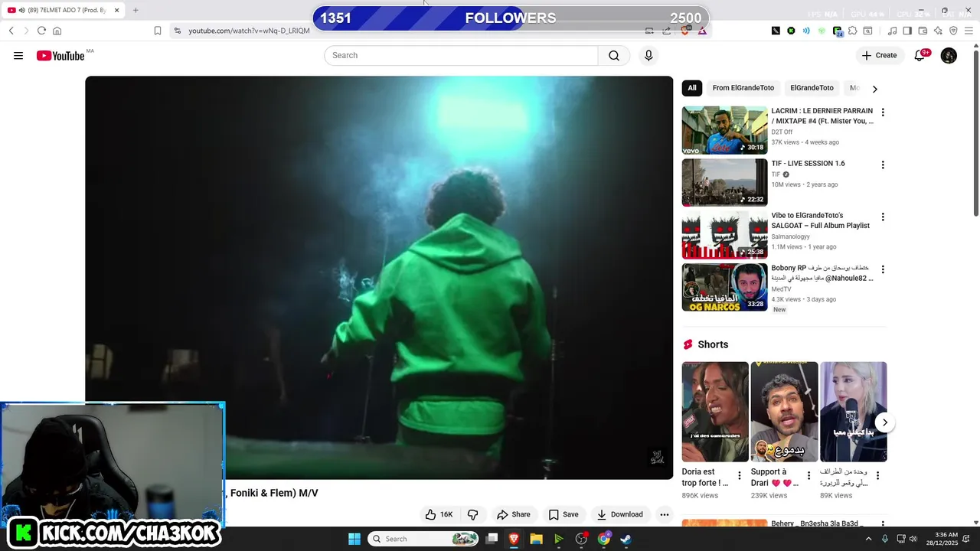Open the Bobony RP OG NARCOS thumbnail
The image size is (980, 551).
pos(724,287)
